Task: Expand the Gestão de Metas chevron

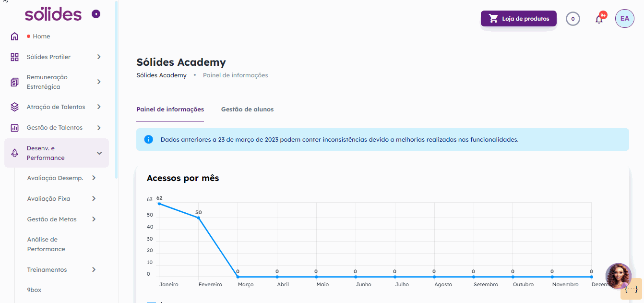Action: [x=94, y=219]
